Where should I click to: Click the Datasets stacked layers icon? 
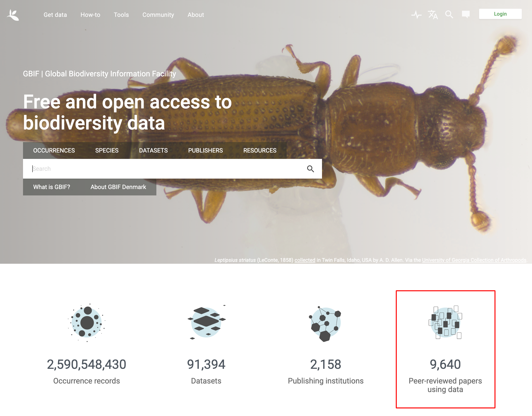coord(206,322)
